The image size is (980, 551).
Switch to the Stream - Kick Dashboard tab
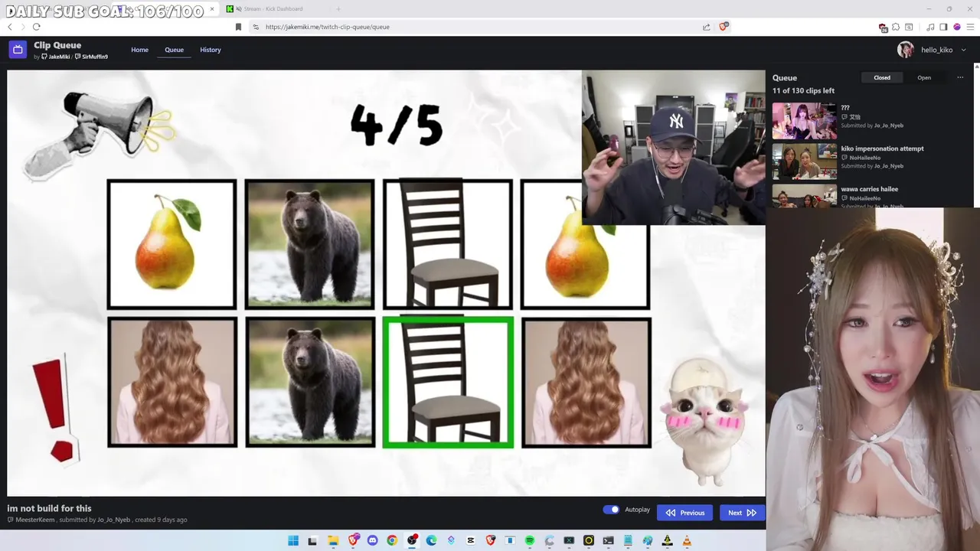(x=273, y=8)
